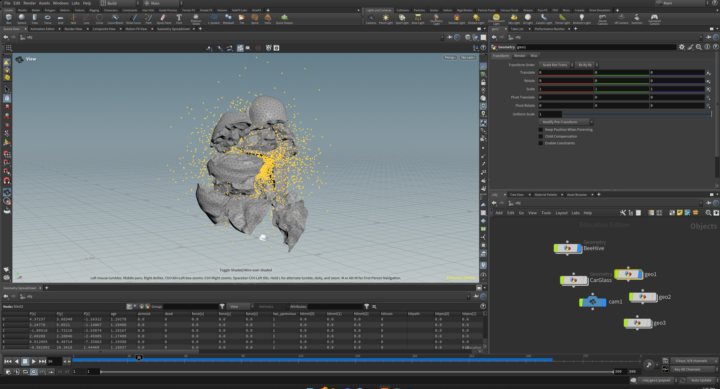Toggle the display flag on the geo3 node
Screen dimensions: 720x389
pos(649,323)
